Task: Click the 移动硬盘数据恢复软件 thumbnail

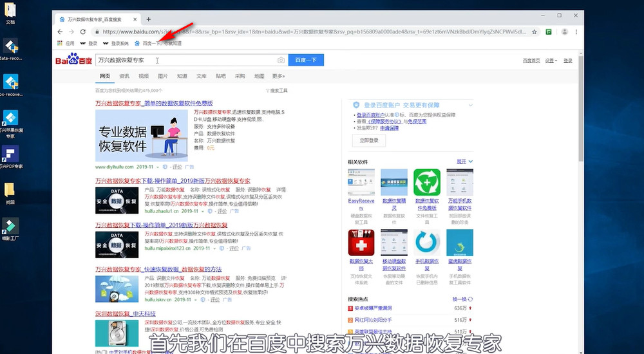Action: pos(394,243)
